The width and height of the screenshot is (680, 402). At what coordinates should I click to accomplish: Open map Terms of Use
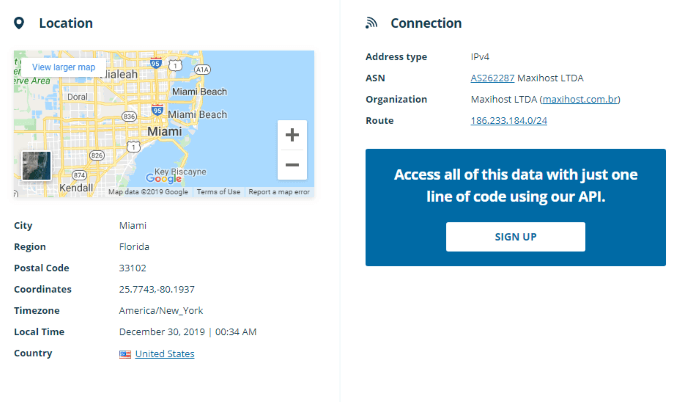(218, 192)
